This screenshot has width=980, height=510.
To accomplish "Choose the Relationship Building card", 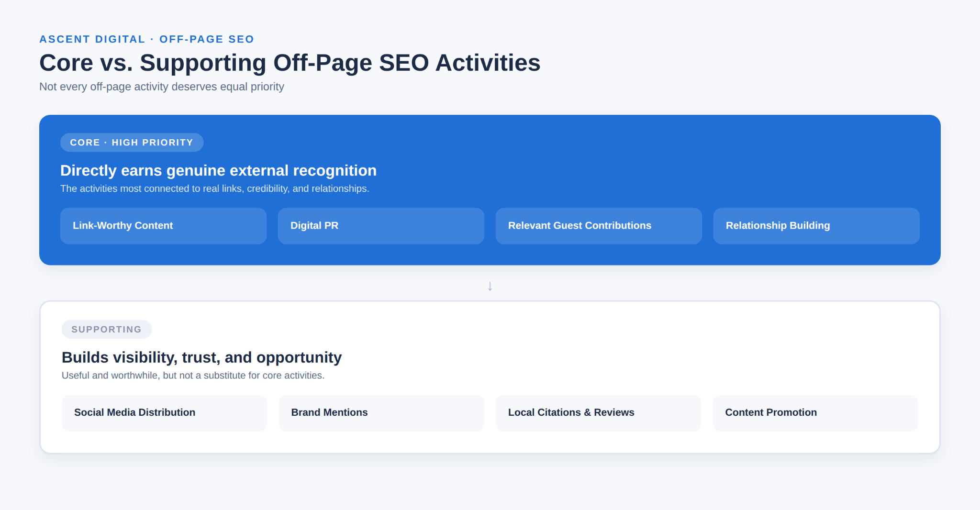I will click(816, 226).
